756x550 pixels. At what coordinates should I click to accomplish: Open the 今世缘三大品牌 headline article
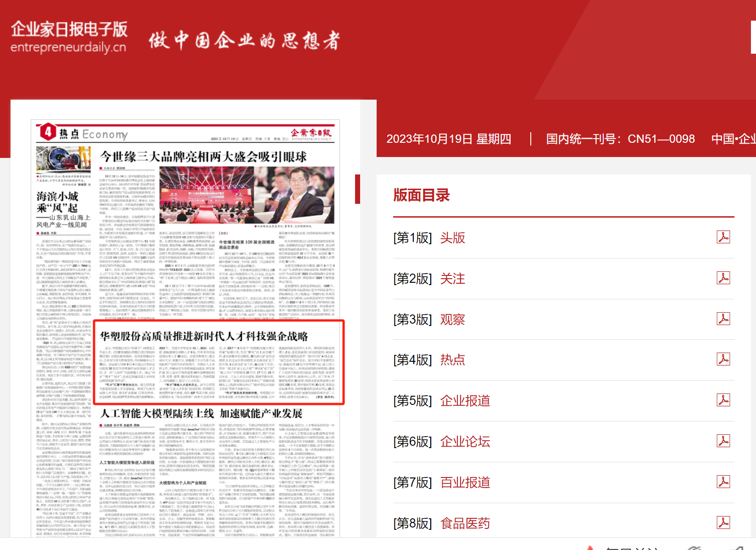pos(203,157)
